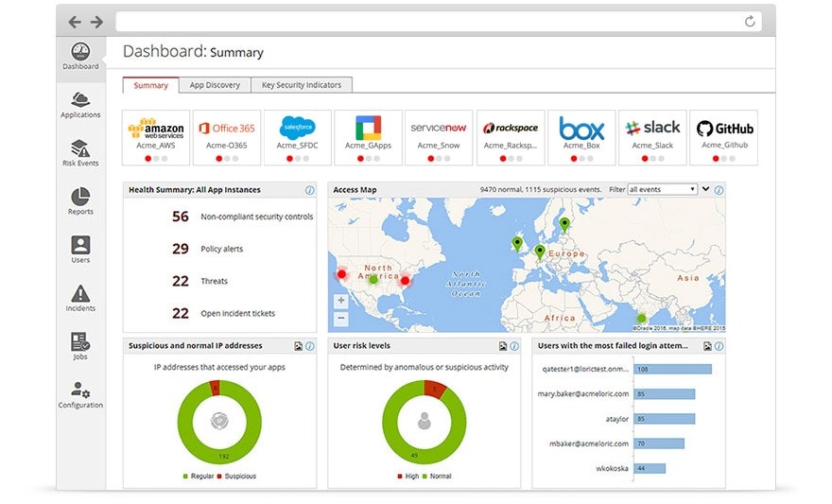The image size is (832, 504).
Task: Click the mbaker@acmeloric.com bar showing 70
Action: point(659,443)
